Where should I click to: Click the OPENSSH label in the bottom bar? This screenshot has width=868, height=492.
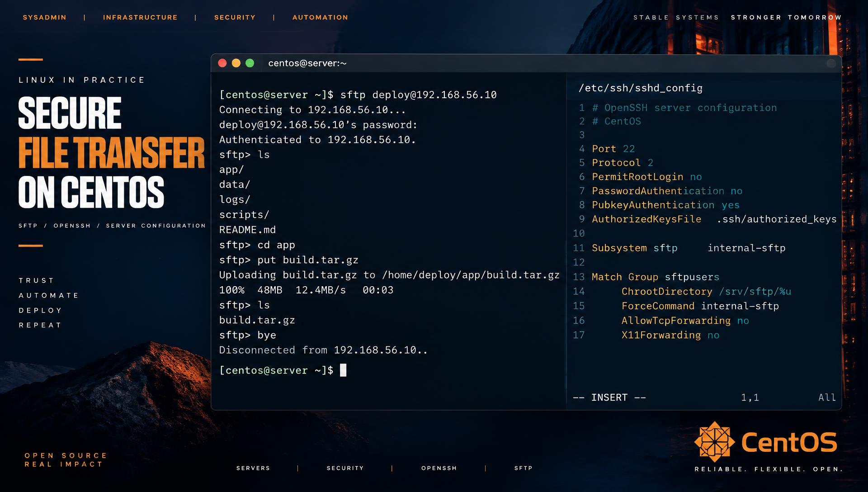point(439,468)
